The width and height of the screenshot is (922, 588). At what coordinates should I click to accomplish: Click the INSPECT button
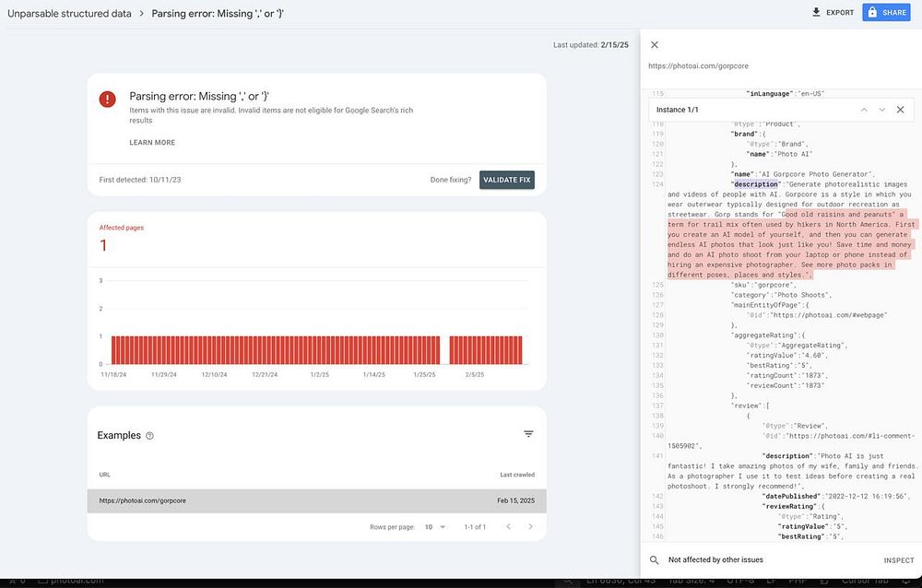coord(898,560)
